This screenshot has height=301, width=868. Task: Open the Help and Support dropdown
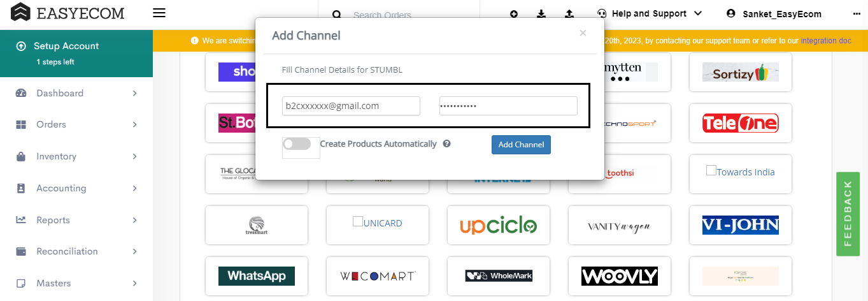pyautogui.click(x=650, y=13)
